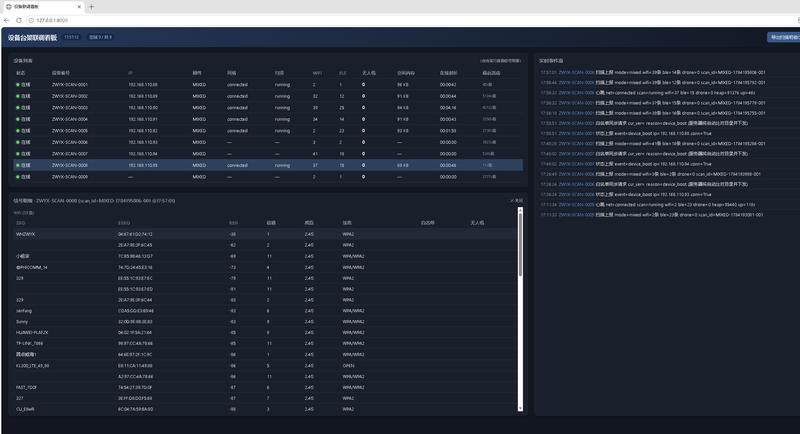The image size is (800, 434).
Task: Select device row ZWYX-SCAN-0001
Action: point(268,85)
